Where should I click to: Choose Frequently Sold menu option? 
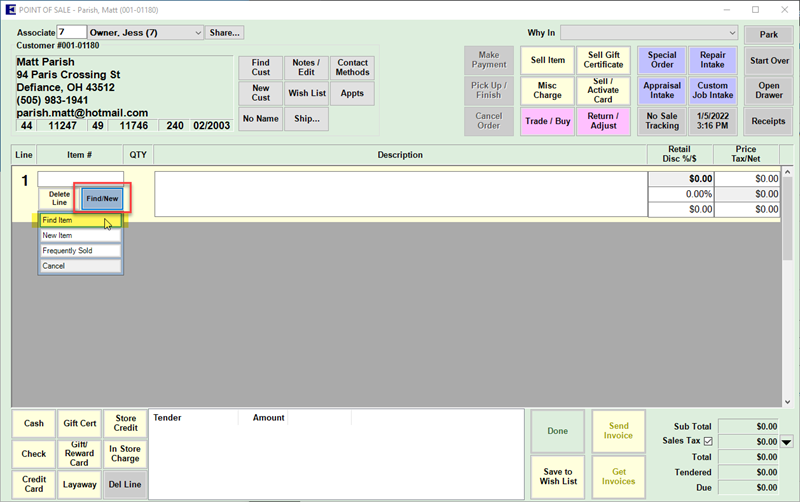click(x=80, y=251)
